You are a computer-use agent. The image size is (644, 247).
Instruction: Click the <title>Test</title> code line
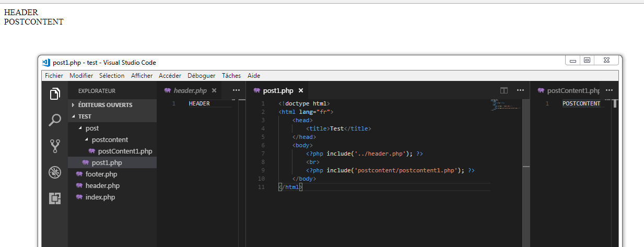(338, 128)
